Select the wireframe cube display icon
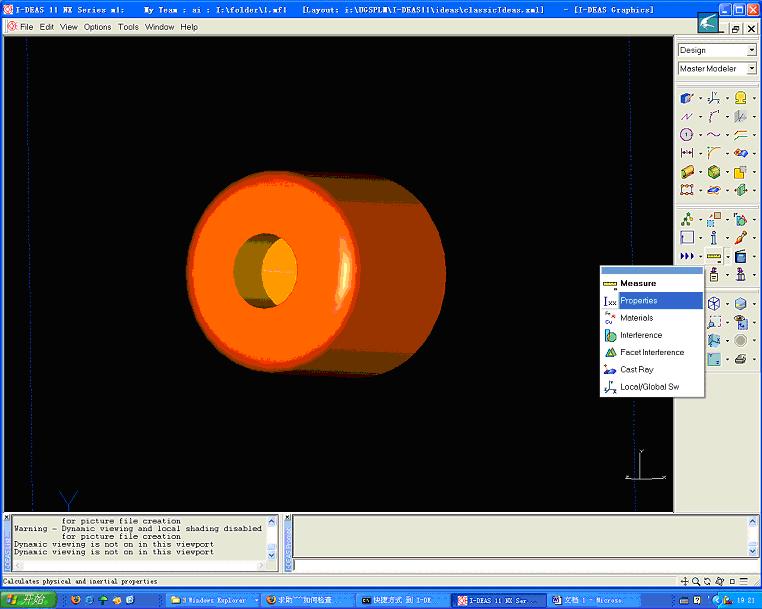This screenshot has width=762, height=609. click(x=713, y=304)
